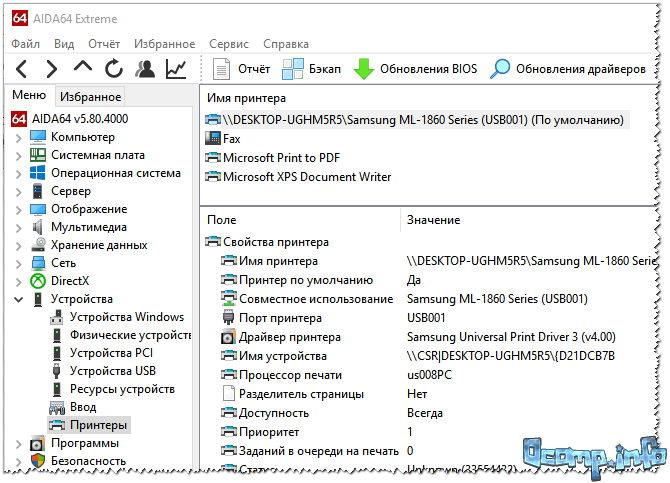Click the Сеть network icon
Viewport: 670px width, 483px height.
point(38,263)
